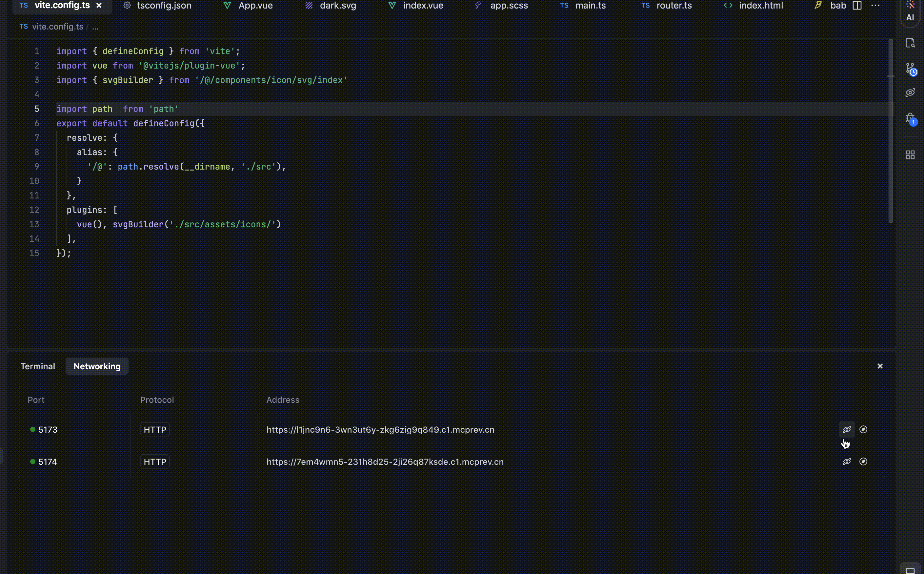The height and width of the screenshot is (574, 924).
Task: Open port 5174 in external browser
Action: (863, 461)
